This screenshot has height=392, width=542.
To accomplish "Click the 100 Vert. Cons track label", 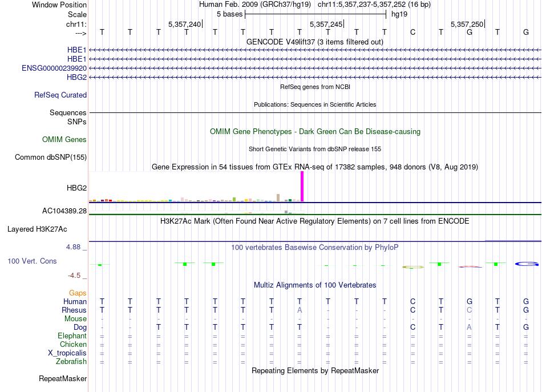I will pos(32,261).
